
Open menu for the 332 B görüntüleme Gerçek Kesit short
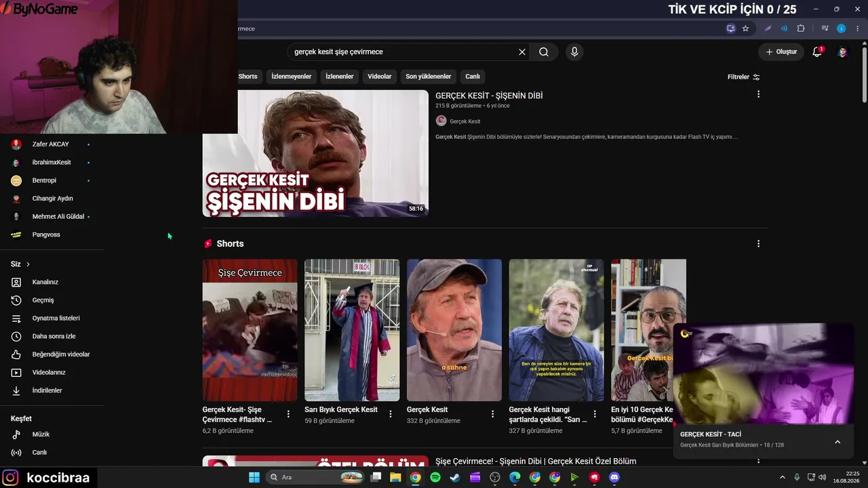493,414
